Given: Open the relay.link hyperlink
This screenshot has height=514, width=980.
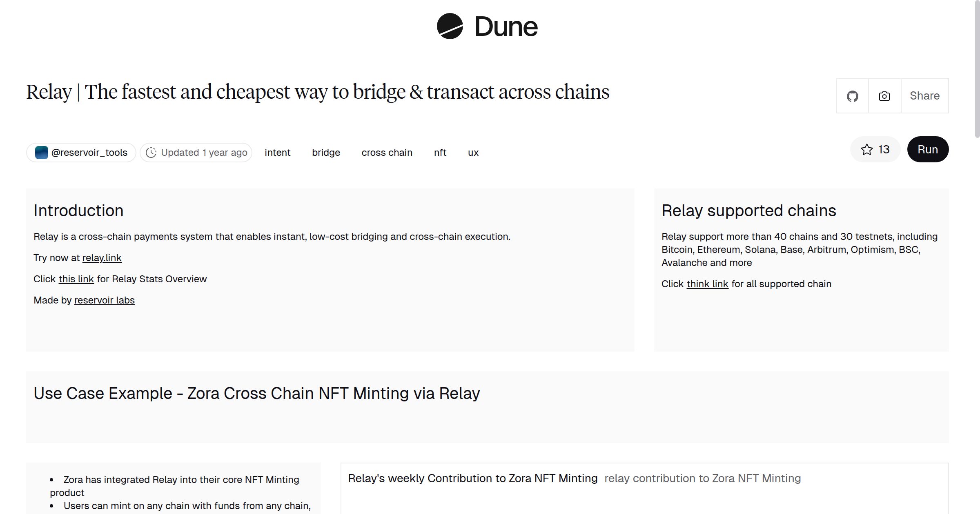Looking at the screenshot, I should 102,257.
